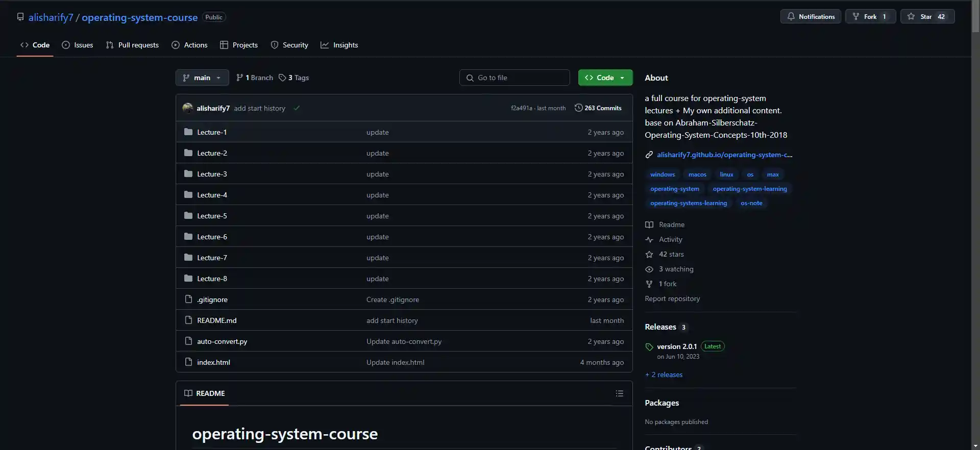Open the Pull requests tab
Image resolution: width=980 pixels, height=450 pixels.
coord(132,45)
